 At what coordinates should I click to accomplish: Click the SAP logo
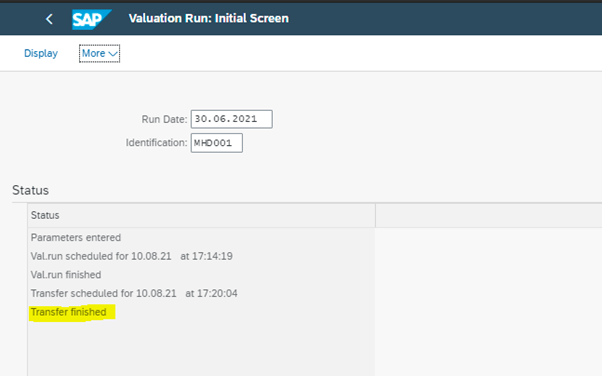pos(91,19)
